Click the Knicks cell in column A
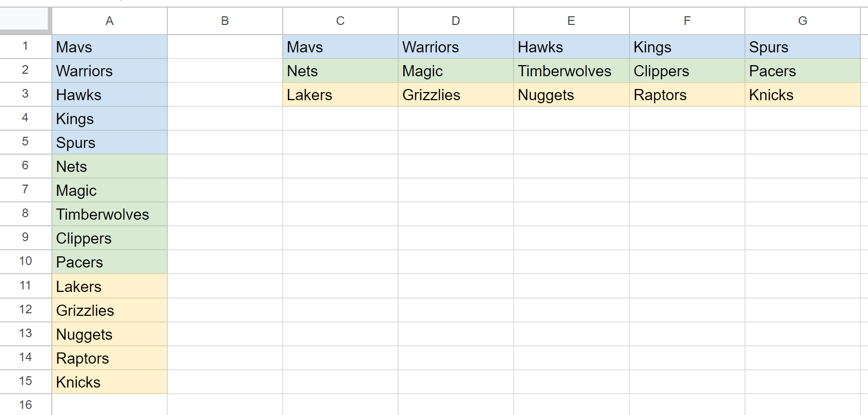This screenshot has width=868, height=415. pos(109,382)
